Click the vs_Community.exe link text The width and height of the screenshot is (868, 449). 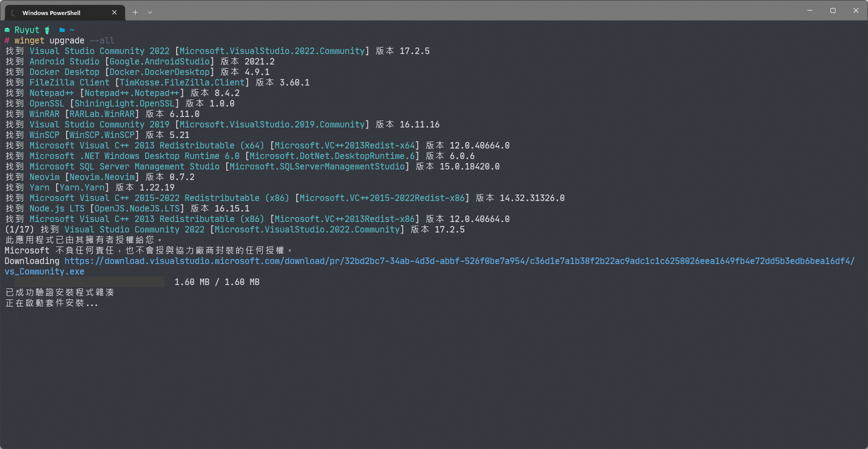(x=45, y=271)
